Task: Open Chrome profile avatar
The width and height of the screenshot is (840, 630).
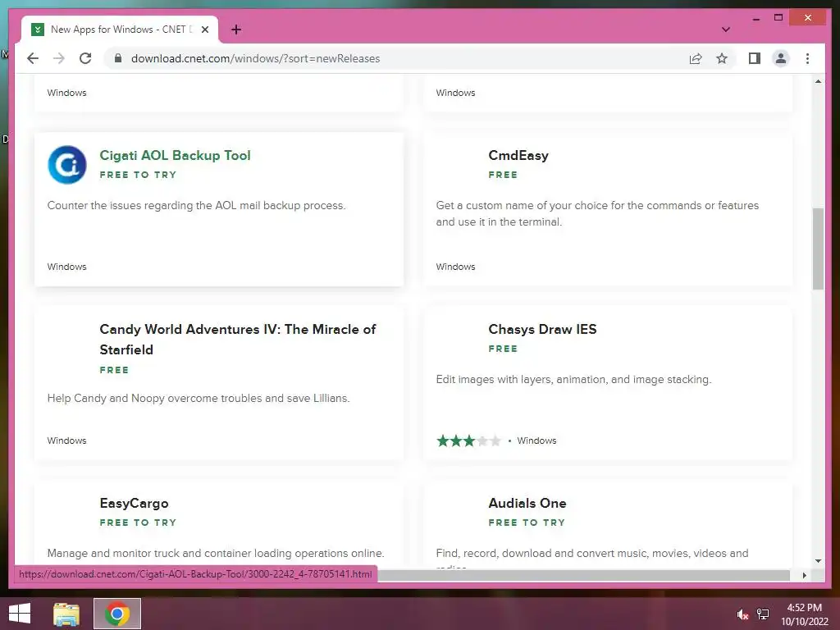Action: tap(781, 58)
